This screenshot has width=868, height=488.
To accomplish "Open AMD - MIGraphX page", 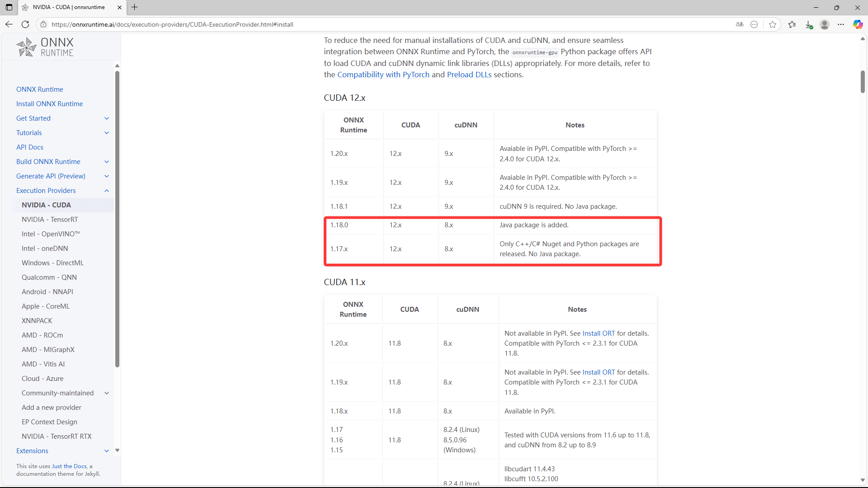I will [x=48, y=350].
